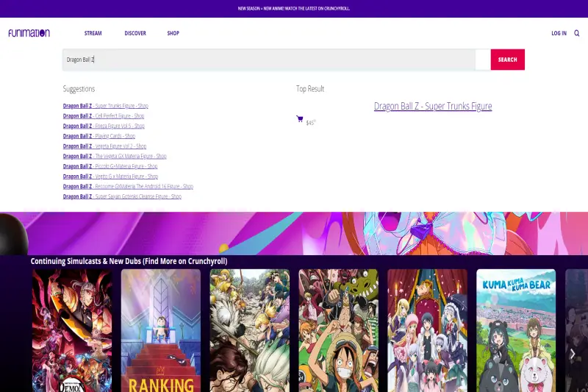
Task: Select the Dr. Stone poster thumbnail
Action: coord(250,330)
